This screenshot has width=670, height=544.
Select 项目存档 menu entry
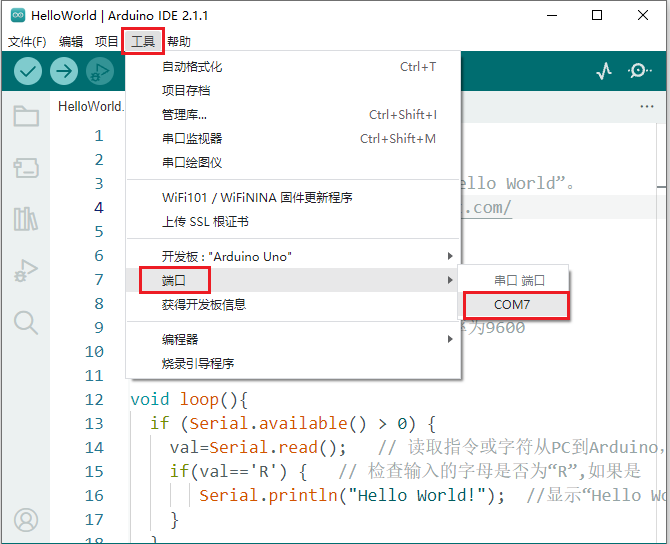[294, 91]
